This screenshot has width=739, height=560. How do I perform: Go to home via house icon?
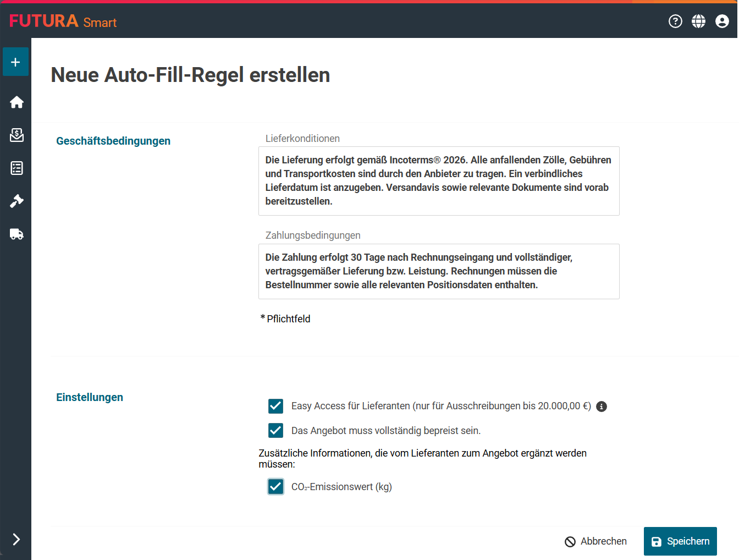tap(16, 102)
